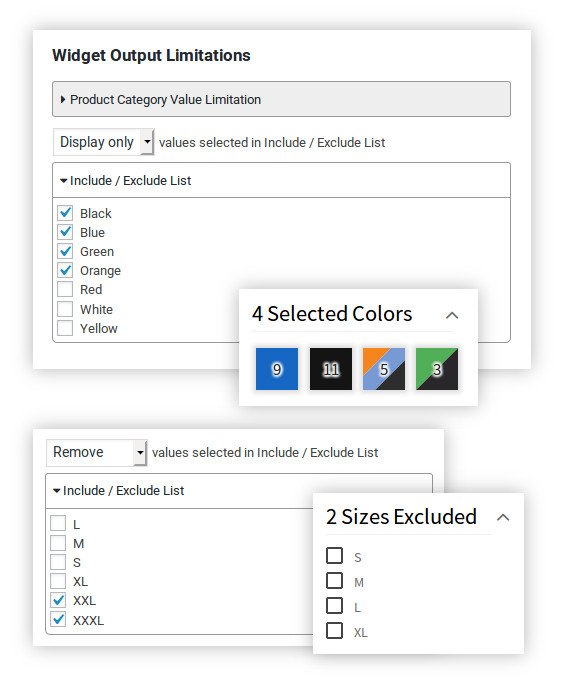This screenshot has width=565, height=683.
Task: Pick the green-black swatch showing 3
Action: click(x=437, y=369)
